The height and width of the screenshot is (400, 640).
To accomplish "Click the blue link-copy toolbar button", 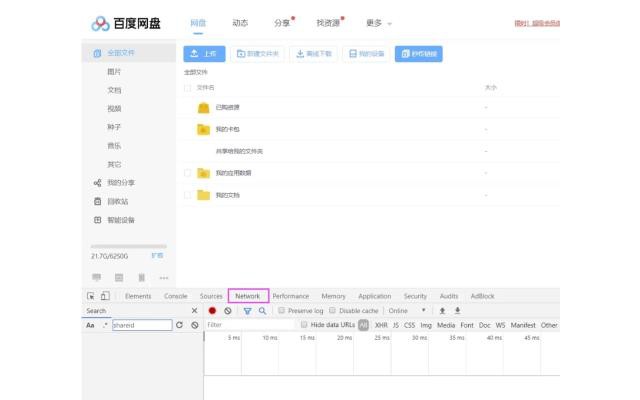I will coord(418,53).
